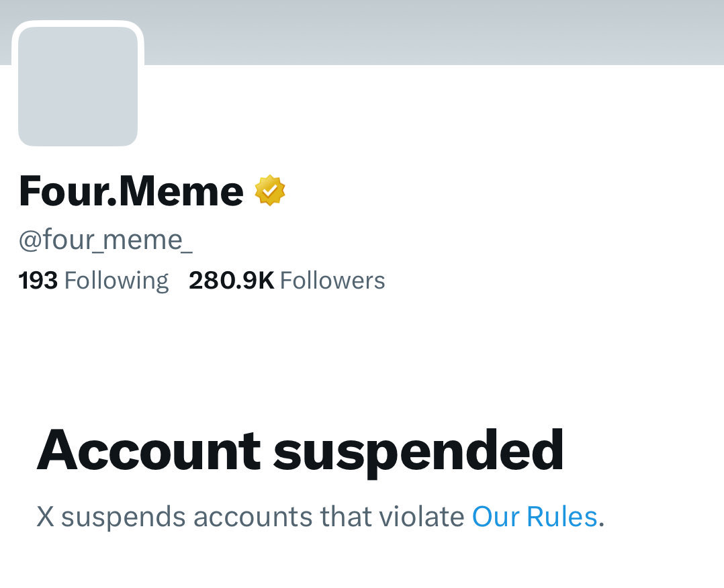Screen dimensions: 724x588
Task: Open the Following list label
Action: 116,280
